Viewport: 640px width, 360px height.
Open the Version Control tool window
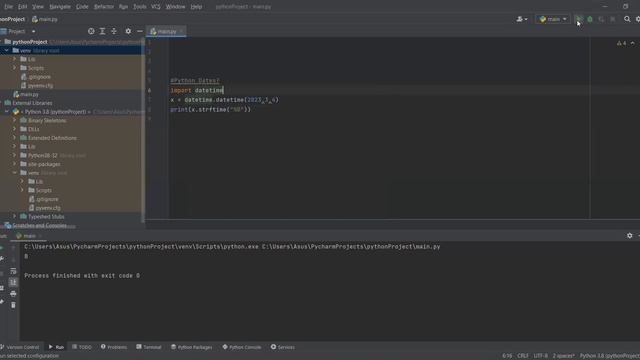tap(20, 347)
